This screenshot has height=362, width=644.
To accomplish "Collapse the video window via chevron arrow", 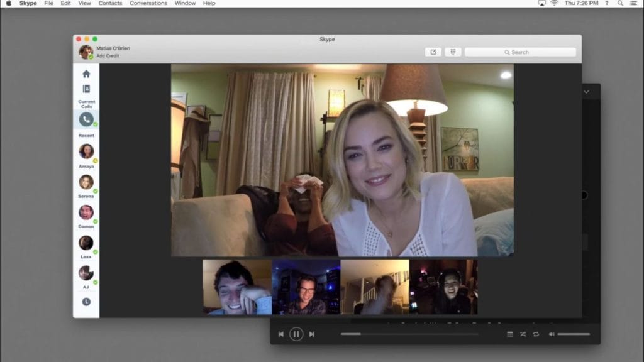I will tap(586, 91).
